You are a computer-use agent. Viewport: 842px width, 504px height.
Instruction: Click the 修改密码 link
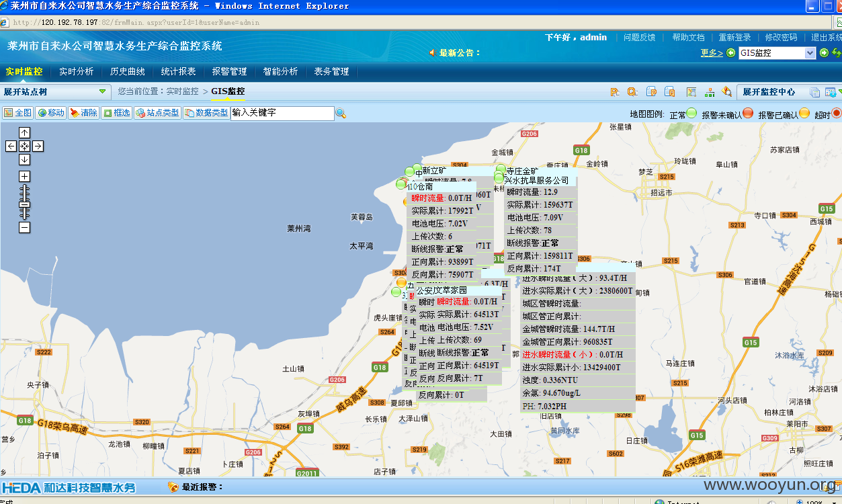tap(781, 38)
